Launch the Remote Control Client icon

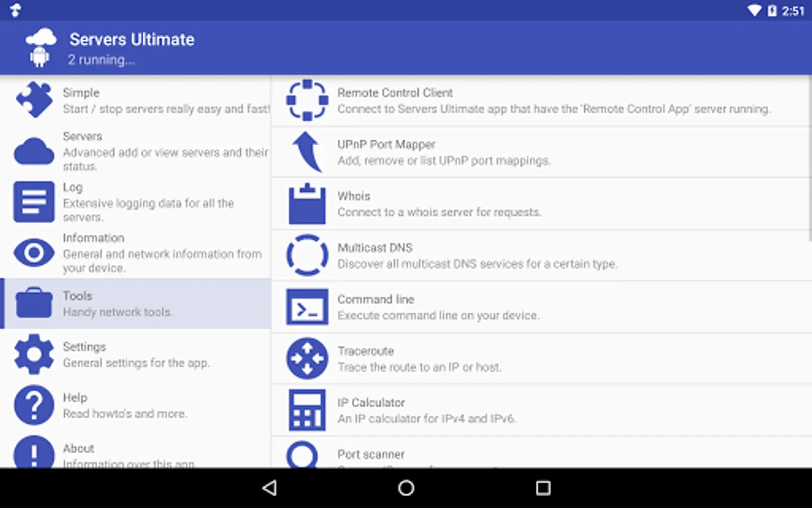point(307,100)
